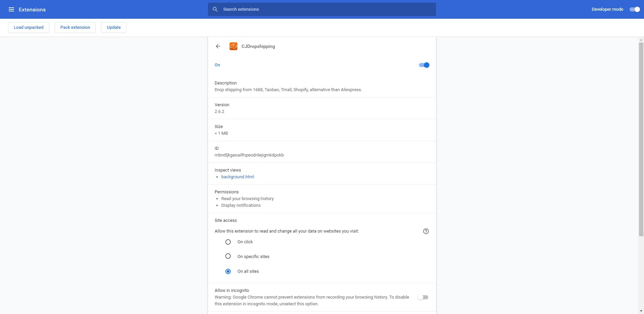Image resolution: width=644 pixels, height=314 pixels.
Task: Click the Load unpacked button
Action: click(x=29, y=27)
